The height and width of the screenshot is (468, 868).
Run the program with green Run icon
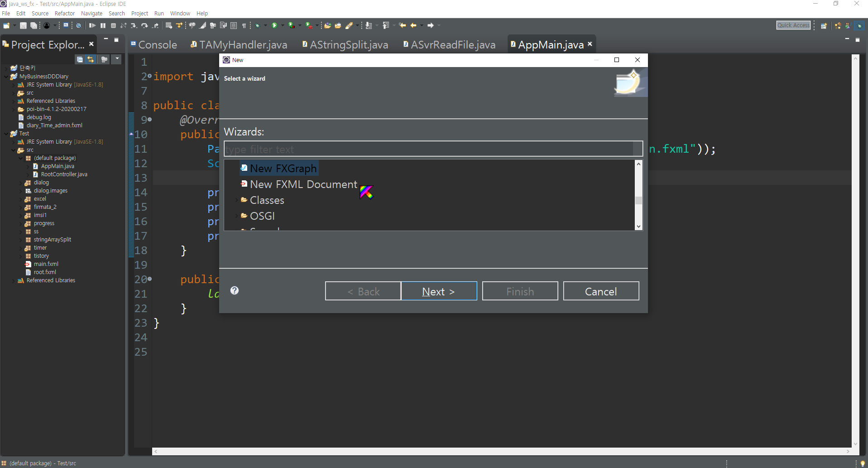274,26
